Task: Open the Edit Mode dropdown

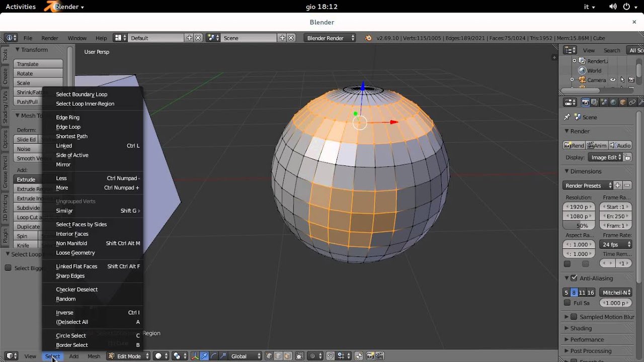Action: [x=129, y=356]
